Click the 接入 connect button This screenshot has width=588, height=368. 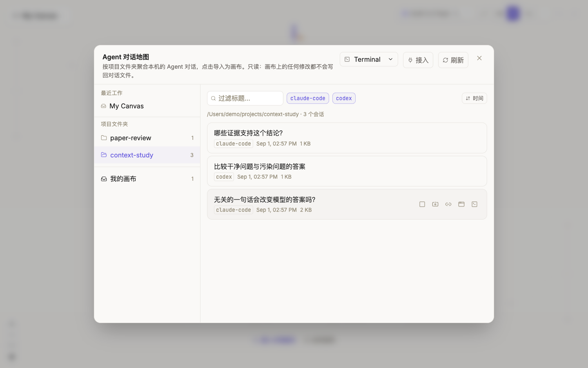418,60
